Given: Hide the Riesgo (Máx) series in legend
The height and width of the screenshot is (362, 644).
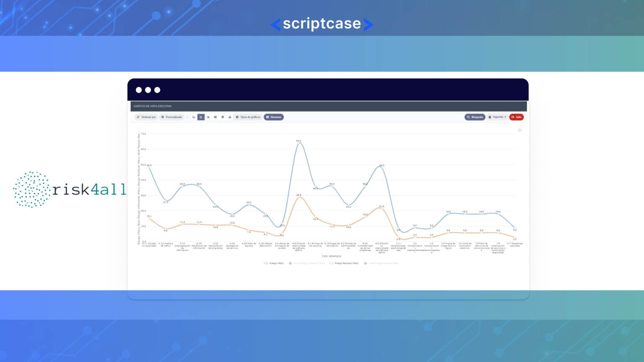Looking at the screenshot, I should (x=274, y=264).
